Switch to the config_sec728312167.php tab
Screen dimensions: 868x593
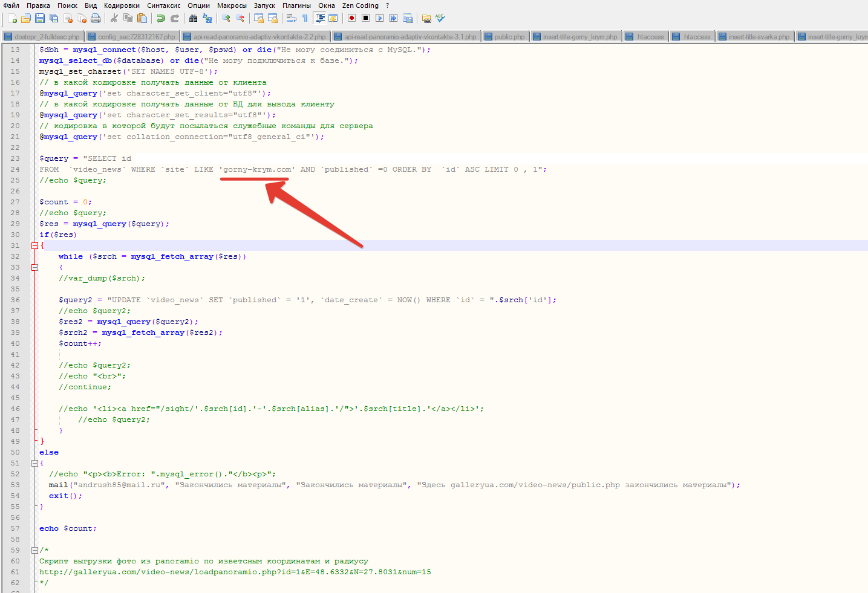(x=131, y=36)
